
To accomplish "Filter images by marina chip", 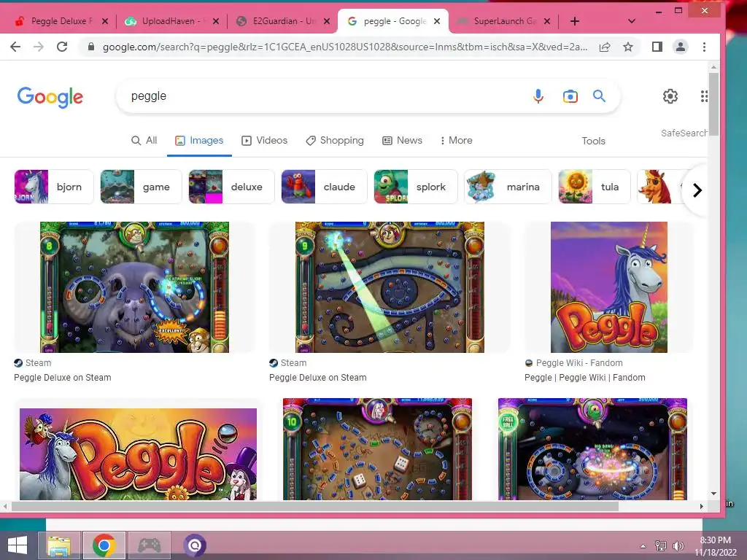I will point(508,187).
